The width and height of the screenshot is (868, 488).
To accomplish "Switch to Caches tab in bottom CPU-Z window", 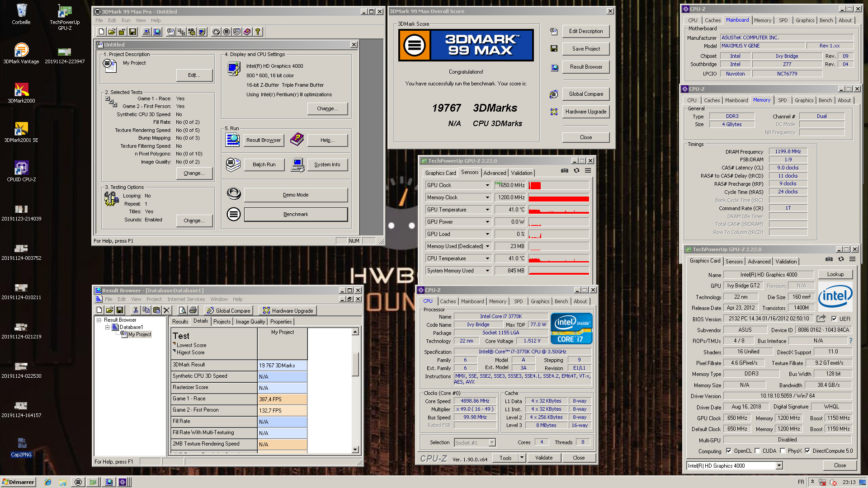I will [x=448, y=301].
